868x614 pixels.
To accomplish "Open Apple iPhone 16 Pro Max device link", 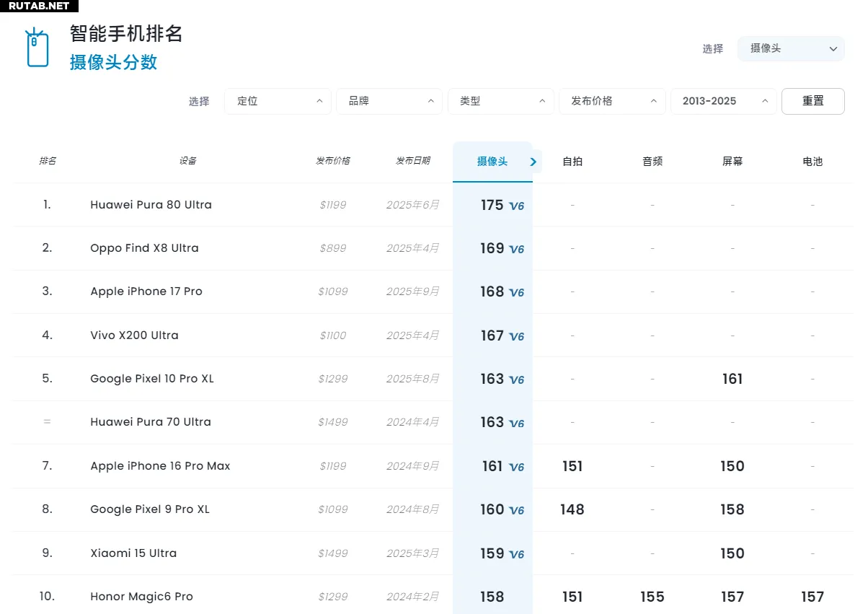I will tap(160, 466).
